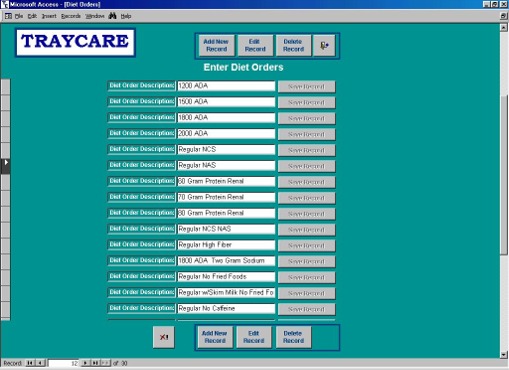The height and width of the screenshot is (370, 509).
Task: Click the form control icon left of File menu
Action: tap(8, 16)
